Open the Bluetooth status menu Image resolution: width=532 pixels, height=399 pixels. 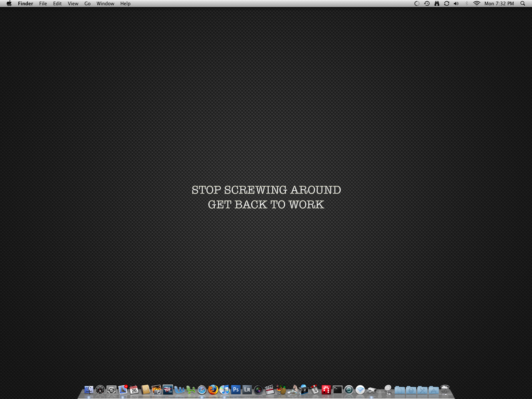[x=466, y=4]
